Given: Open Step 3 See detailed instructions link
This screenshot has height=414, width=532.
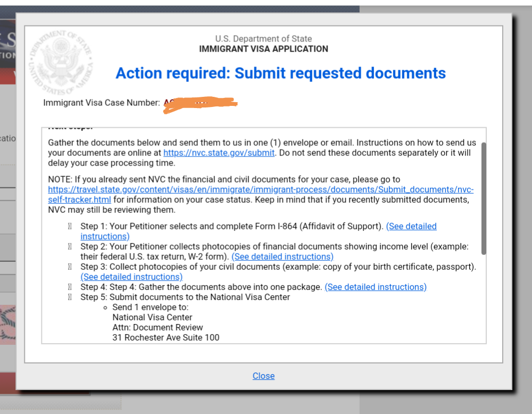Looking at the screenshot, I should click(x=131, y=277).
